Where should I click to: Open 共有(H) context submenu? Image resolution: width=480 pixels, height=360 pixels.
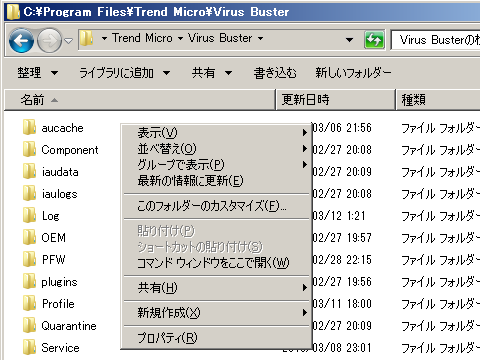(217, 287)
